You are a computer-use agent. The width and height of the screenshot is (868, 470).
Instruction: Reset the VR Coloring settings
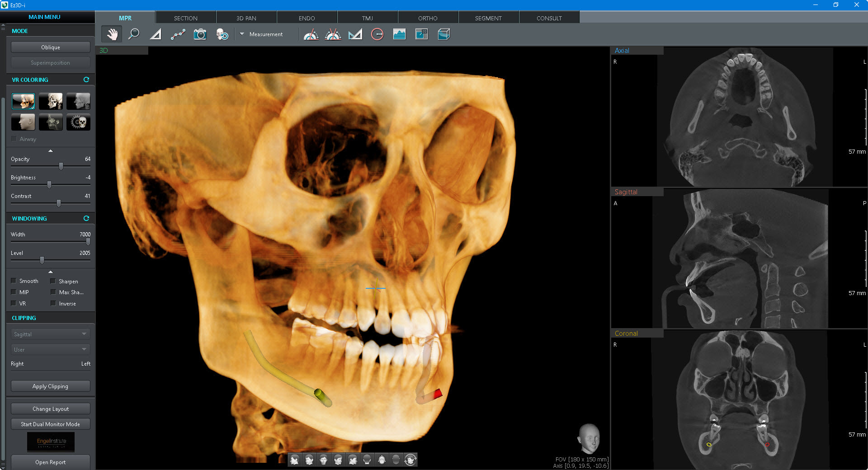[x=86, y=80]
